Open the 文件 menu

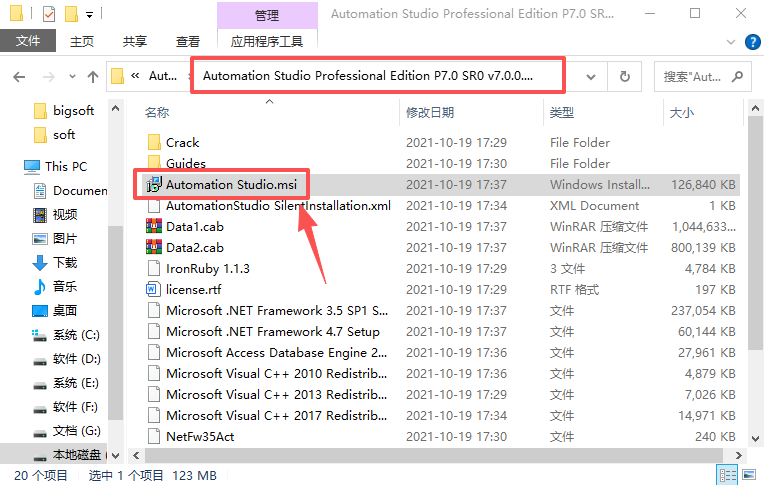pyautogui.click(x=28, y=41)
